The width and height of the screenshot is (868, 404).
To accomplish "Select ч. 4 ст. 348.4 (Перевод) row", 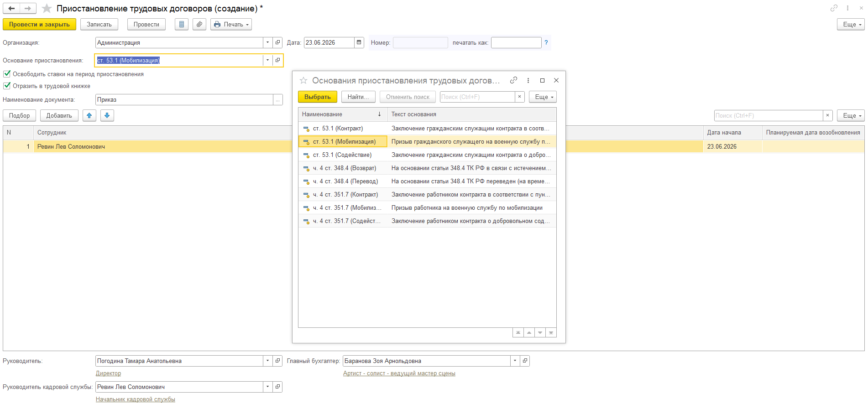I will click(427, 181).
